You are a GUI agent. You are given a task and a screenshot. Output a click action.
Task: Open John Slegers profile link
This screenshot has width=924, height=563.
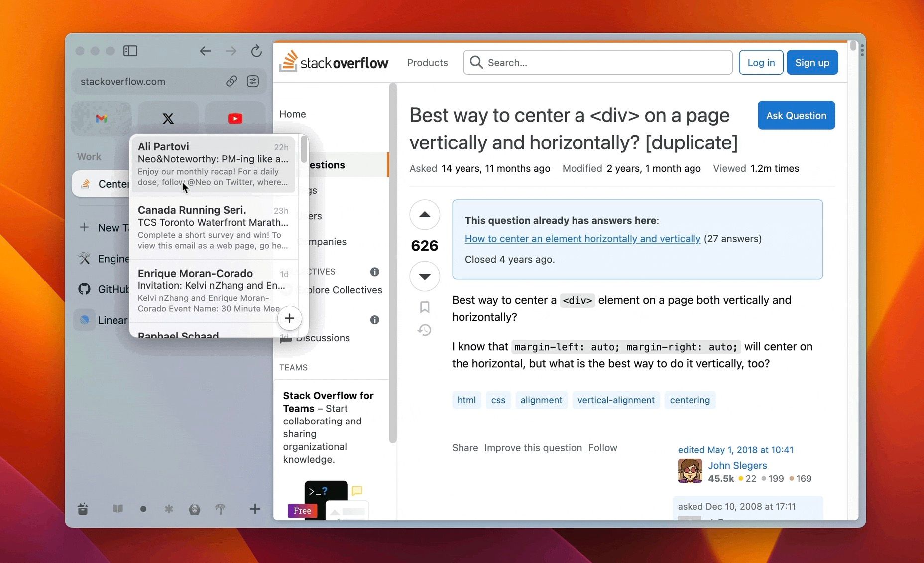(737, 465)
